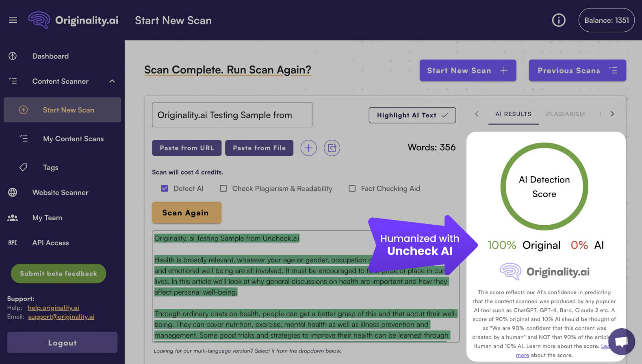Enable the Fact Checking Aid checkbox
The width and height of the screenshot is (642, 364).
click(x=352, y=188)
